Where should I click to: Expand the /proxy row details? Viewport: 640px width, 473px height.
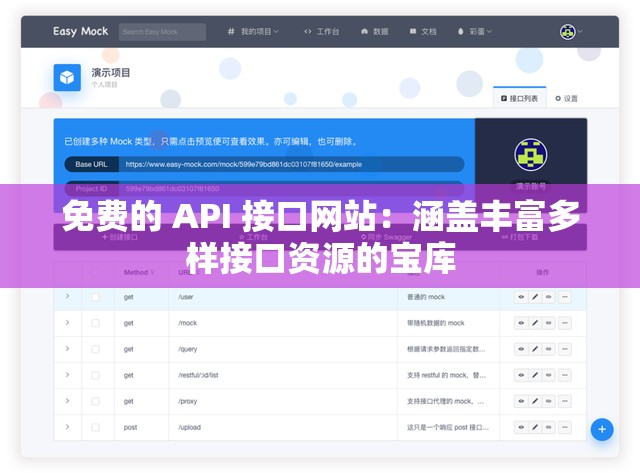coord(67,401)
